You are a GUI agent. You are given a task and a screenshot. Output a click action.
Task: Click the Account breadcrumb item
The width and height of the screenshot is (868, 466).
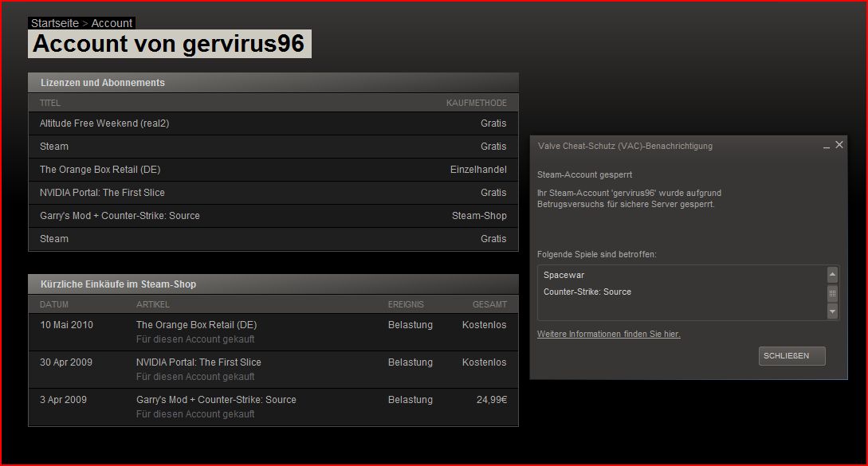tap(112, 23)
